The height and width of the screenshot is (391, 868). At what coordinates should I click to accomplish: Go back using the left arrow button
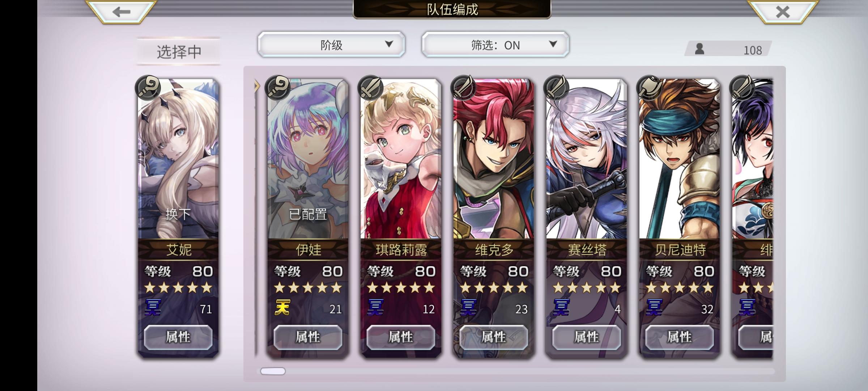[x=121, y=12]
